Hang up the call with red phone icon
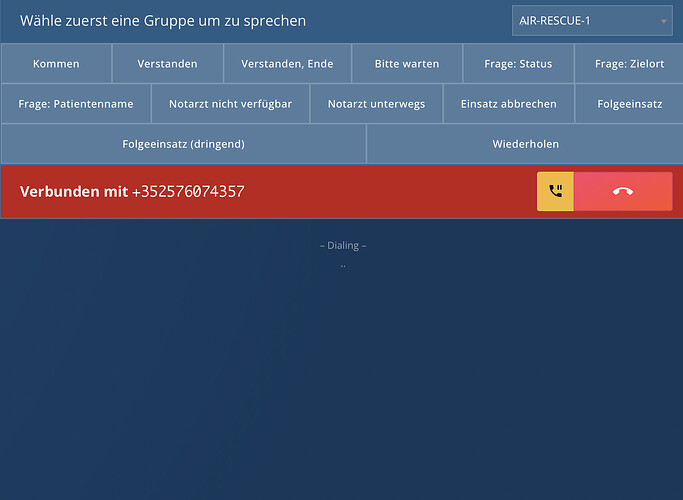This screenshot has width=683, height=500. [x=622, y=191]
